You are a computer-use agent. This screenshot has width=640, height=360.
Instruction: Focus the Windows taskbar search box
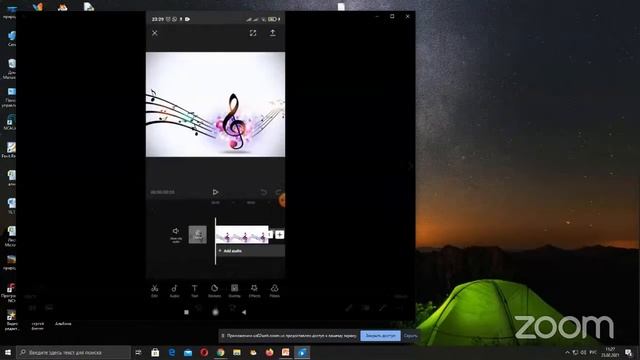[73, 352]
